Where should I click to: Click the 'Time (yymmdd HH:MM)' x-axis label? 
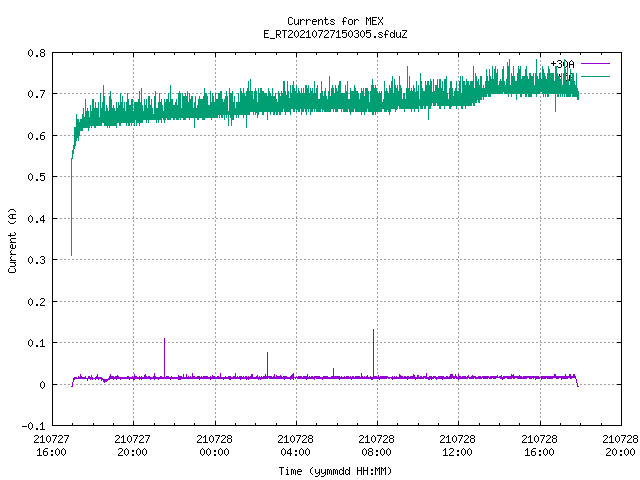(x=335, y=471)
